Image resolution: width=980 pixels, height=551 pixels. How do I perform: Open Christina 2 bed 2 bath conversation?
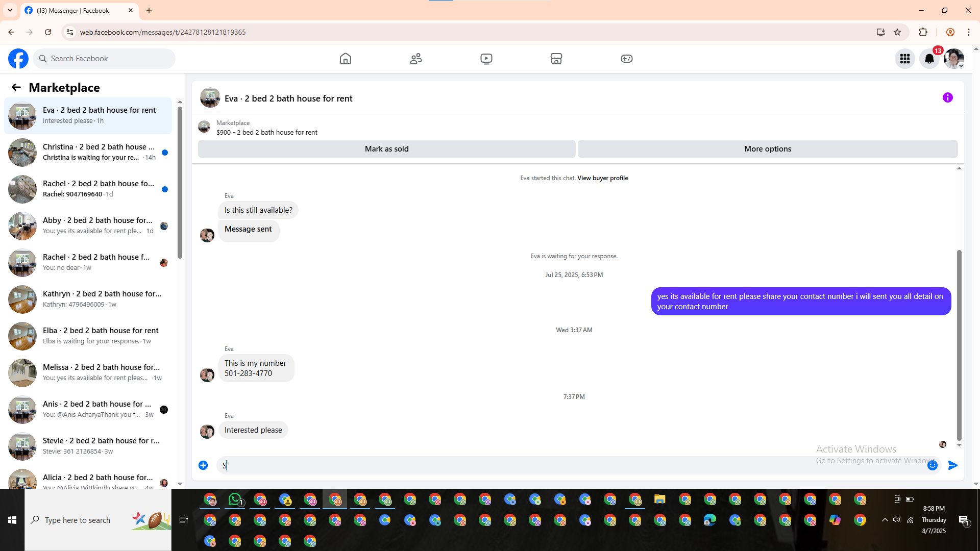tap(88, 153)
